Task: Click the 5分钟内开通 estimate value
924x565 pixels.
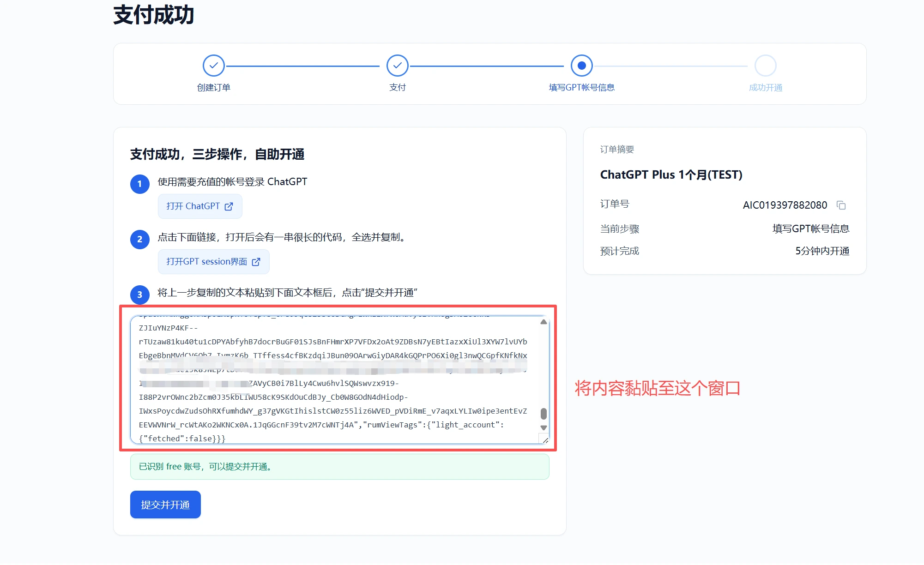Action: click(x=822, y=251)
